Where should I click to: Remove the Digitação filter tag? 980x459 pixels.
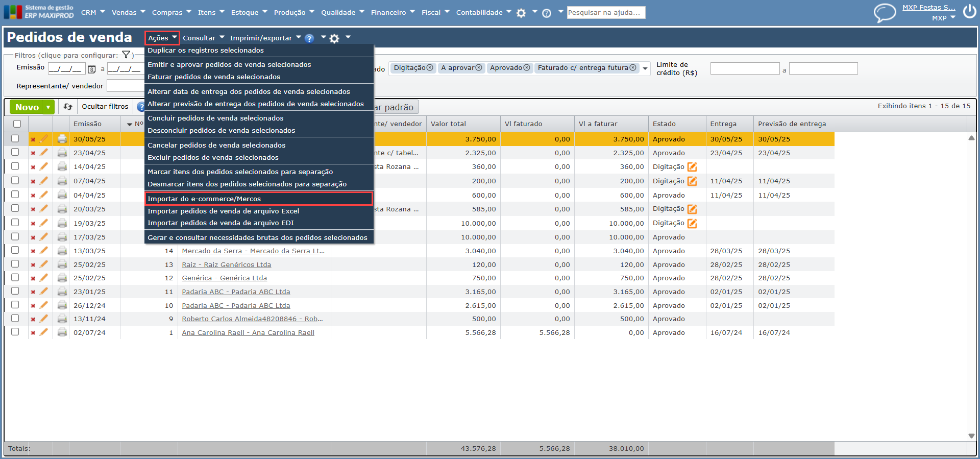(430, 68)
